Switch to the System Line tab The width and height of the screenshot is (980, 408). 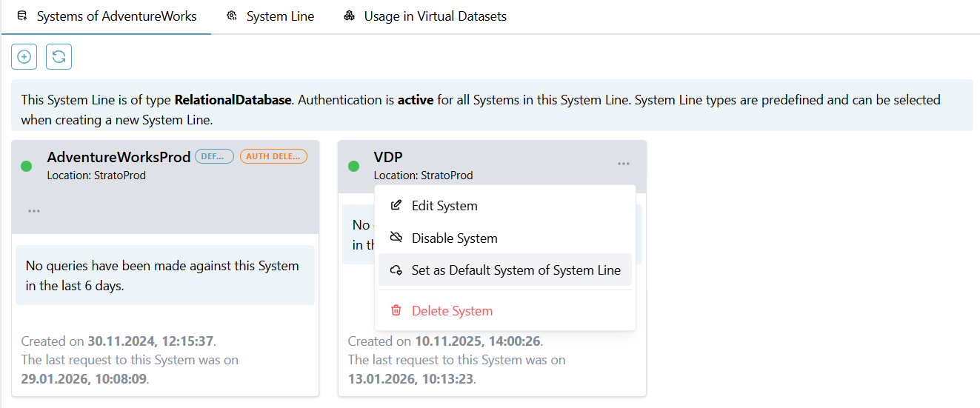tap(270, 16)
